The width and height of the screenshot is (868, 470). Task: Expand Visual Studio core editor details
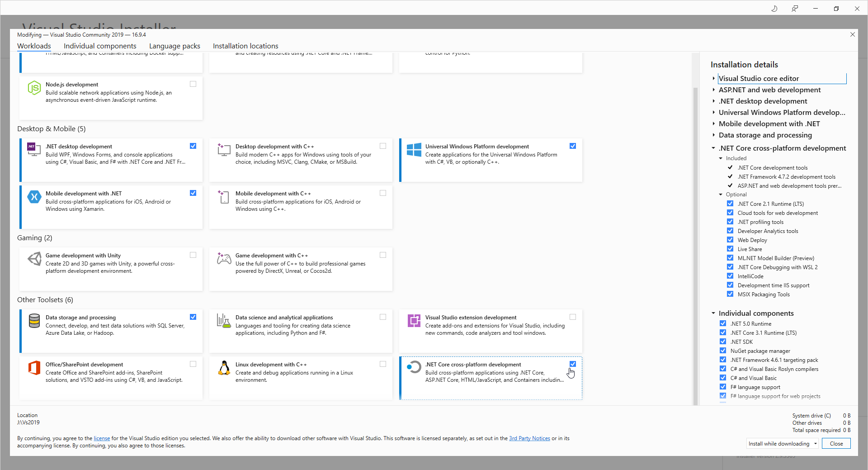coord(714,79)
